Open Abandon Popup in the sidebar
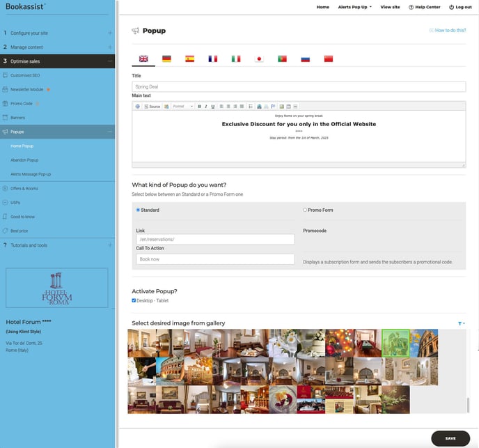Viewport: 479px width, 448px height. tap(24, 160)
